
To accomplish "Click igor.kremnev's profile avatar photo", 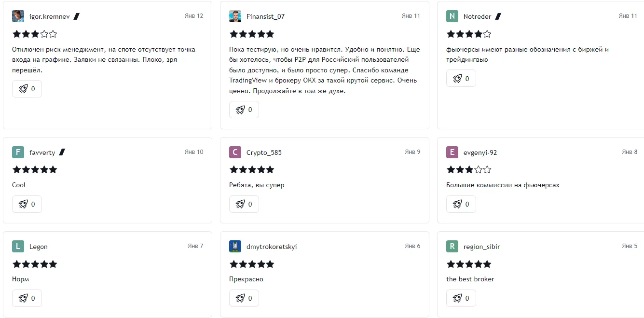I will coord(18,16).
